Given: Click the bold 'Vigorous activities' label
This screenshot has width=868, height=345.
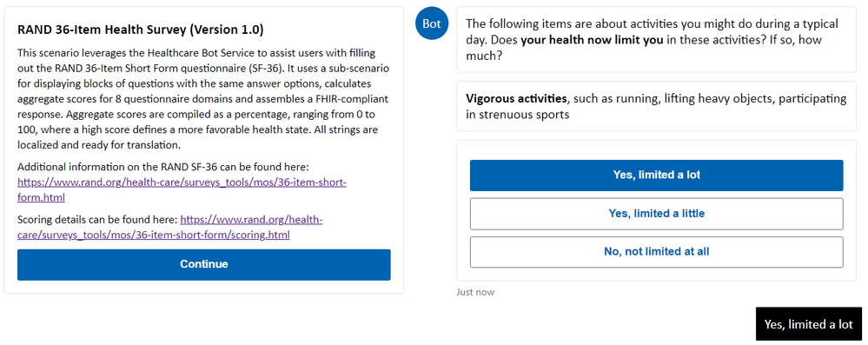Looking at the screenshot, I should [516, 99].
